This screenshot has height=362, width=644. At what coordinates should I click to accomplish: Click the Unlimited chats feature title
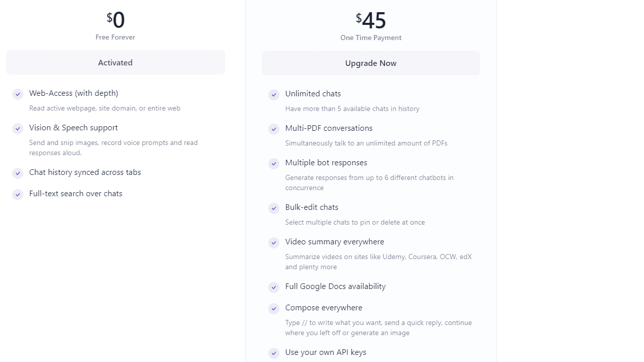[313, 94]
